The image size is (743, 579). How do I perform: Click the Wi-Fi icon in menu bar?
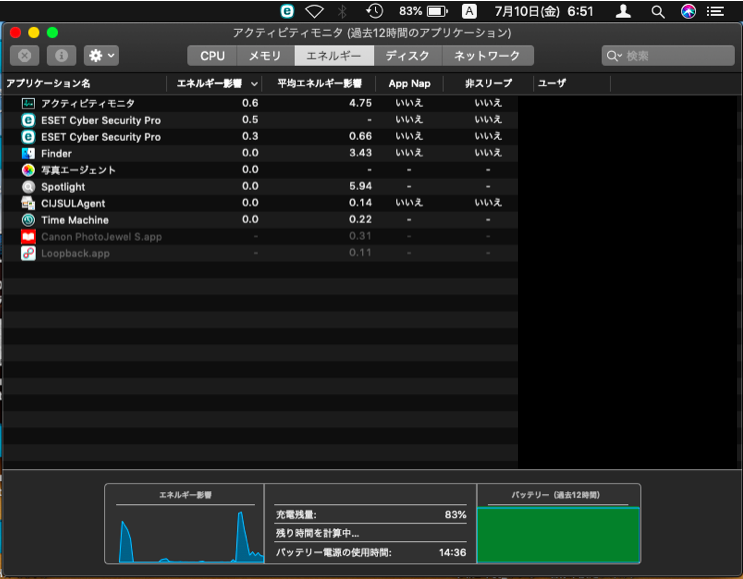click(x=314, y=11)
